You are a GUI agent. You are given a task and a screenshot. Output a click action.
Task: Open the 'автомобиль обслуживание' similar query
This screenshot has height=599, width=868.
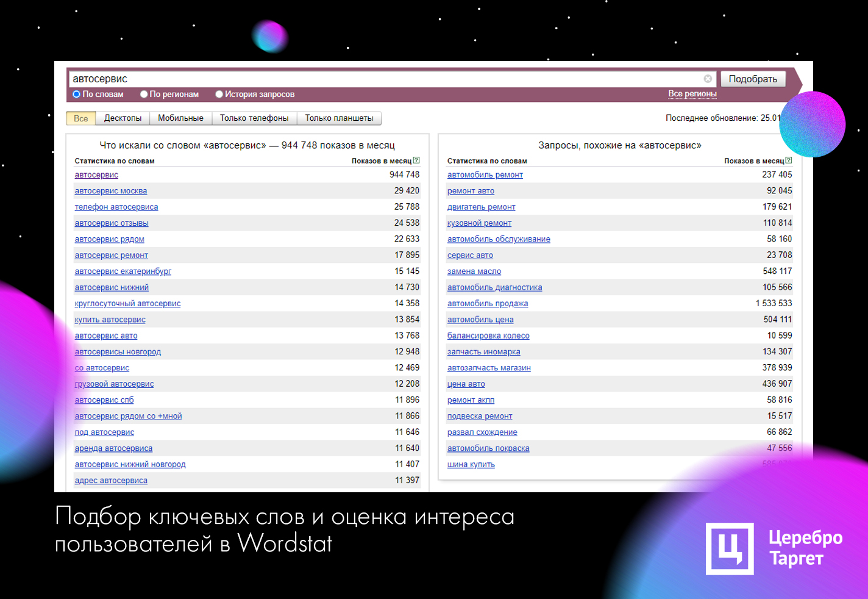(499, 239)
